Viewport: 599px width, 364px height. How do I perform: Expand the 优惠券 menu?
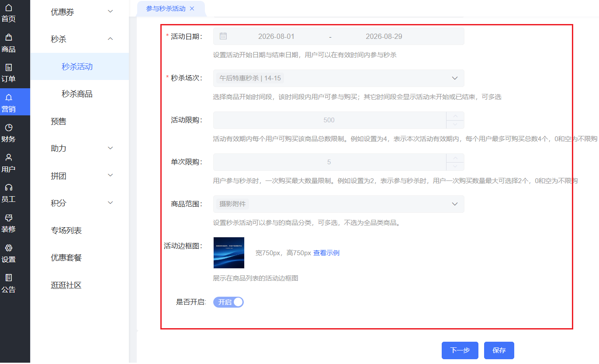pyautogui.click(x=110, y=12)
